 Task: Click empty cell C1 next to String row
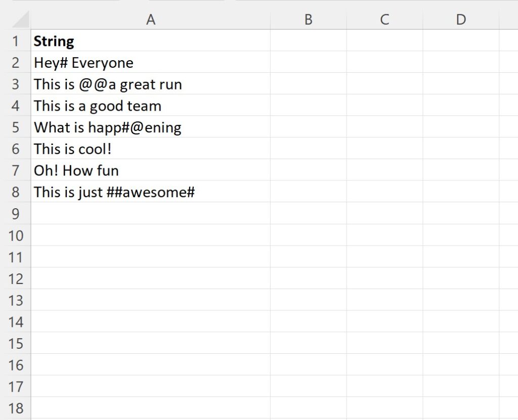[384, 41]
